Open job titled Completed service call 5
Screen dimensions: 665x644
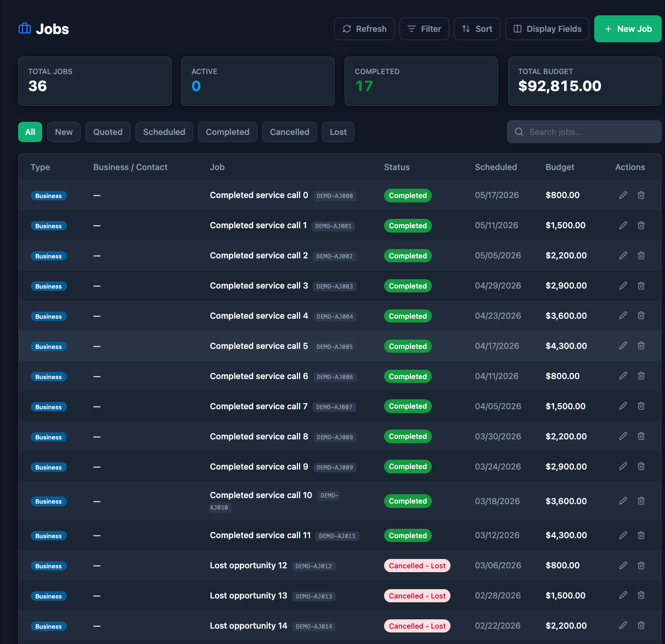point(259,346)
